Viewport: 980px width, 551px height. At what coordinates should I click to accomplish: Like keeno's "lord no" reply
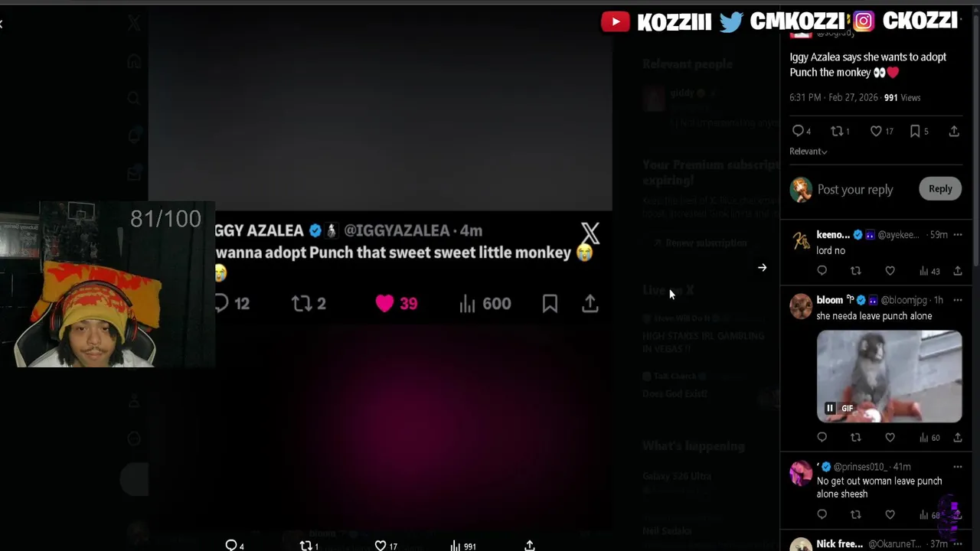click(890, 271)
